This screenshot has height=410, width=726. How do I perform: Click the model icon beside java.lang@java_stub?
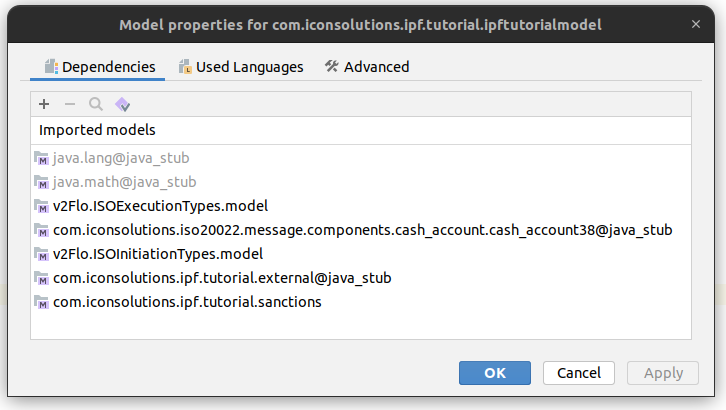42,158
